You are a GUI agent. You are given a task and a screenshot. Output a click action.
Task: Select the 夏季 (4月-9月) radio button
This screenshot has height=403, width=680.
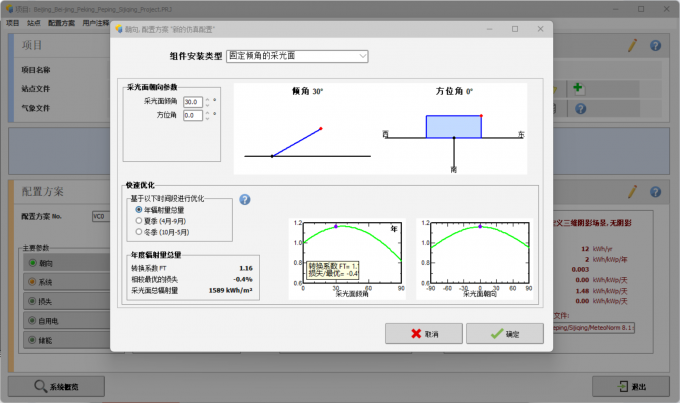point(139,221)
